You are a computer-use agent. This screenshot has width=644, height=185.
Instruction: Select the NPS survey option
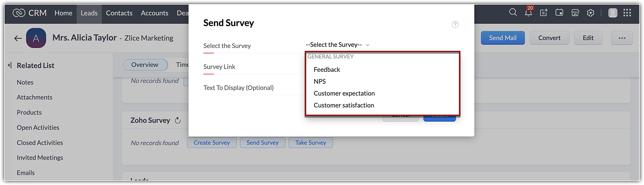[x=320, y=81]
